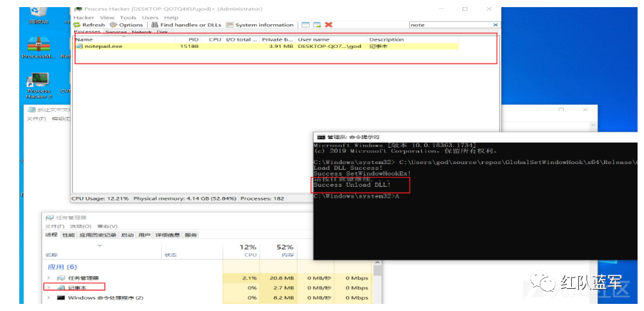The image size is (644, 311).
Task: Expand the 任务管理器 row in Task Manager
Action: coord(49,277)
